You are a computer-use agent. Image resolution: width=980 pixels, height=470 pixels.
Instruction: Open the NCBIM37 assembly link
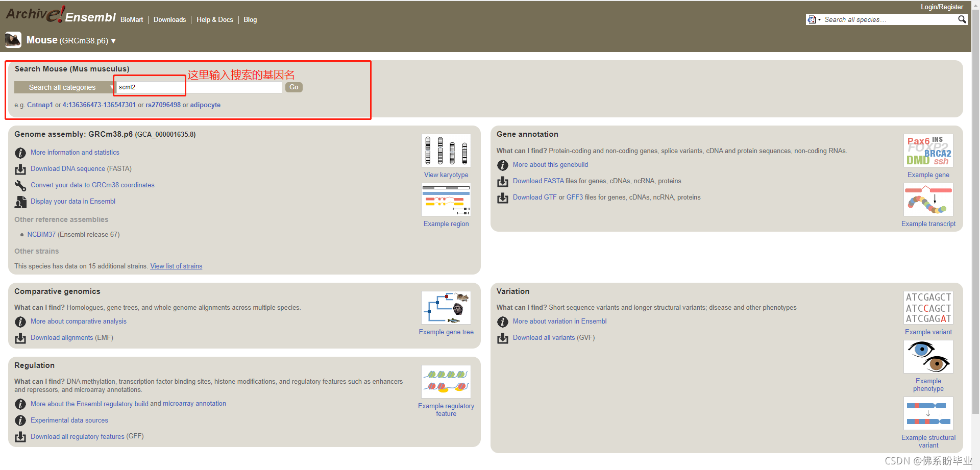coord(41,234)
